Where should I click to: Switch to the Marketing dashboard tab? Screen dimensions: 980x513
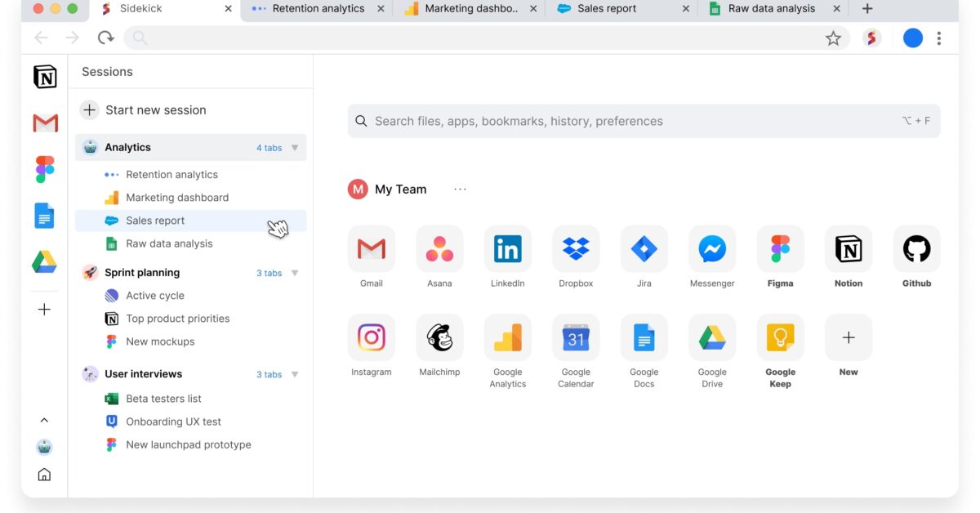pos(470,9)
